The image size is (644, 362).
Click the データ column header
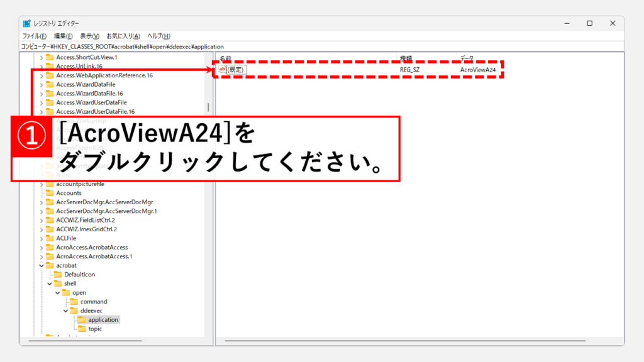tap(467, 58)
